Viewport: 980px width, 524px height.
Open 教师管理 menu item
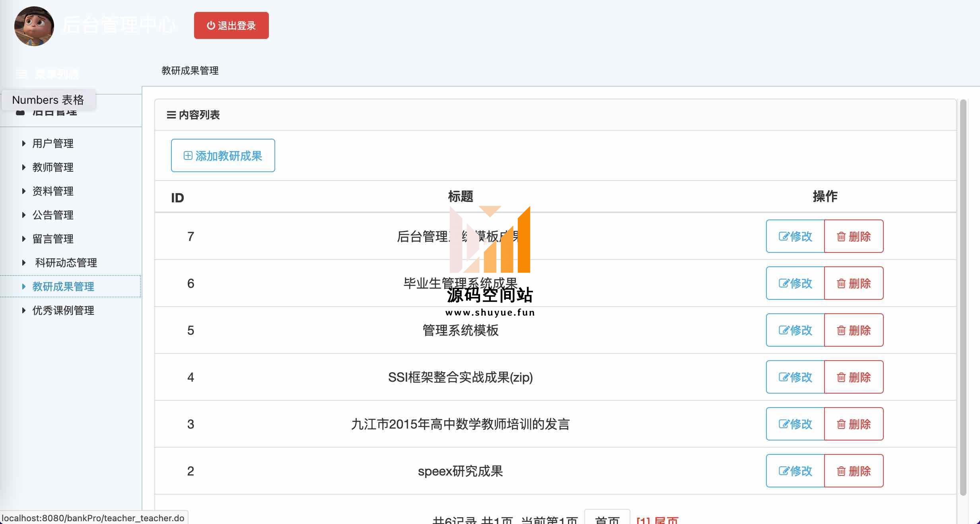tap(53, 167)
